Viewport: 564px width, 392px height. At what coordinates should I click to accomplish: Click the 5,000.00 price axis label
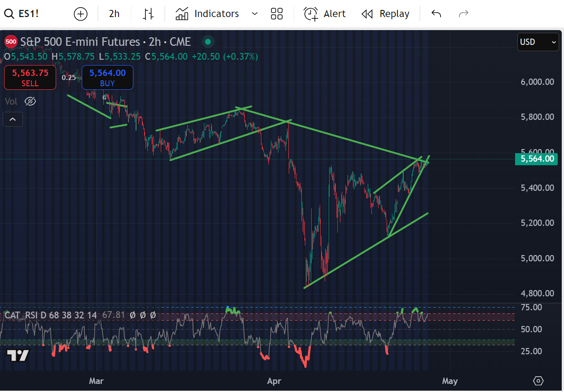tap(537, 258)
